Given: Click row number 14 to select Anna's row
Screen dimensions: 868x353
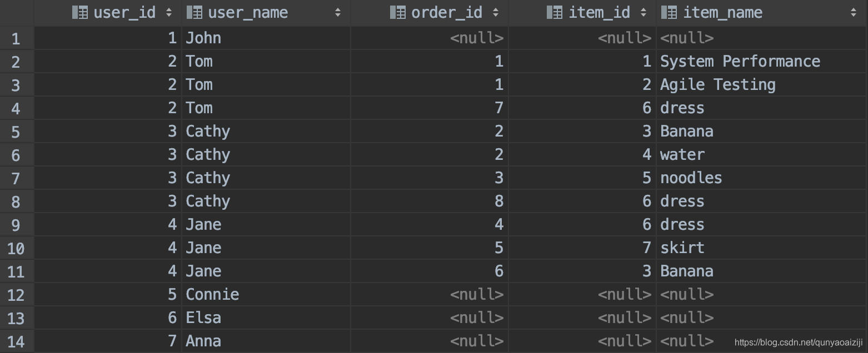Looking at the screenshot, I should [16, 341].
